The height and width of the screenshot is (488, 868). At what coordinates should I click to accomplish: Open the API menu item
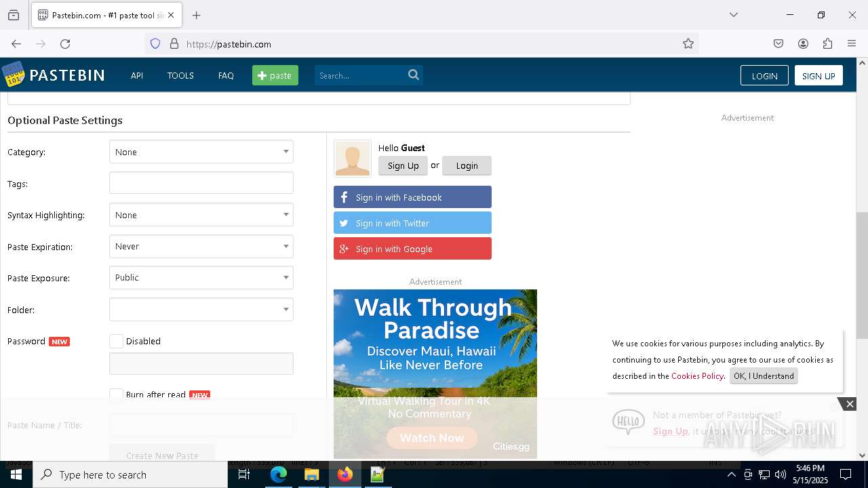pyautogui.click(x=137, y=75)
